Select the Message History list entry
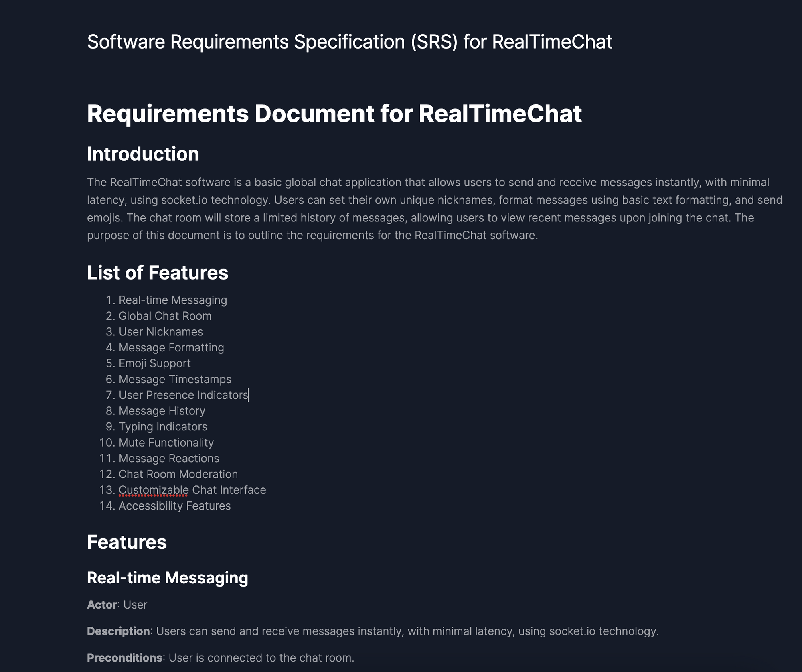This screenshot has height=672, width=802. [x=161, y=411]
